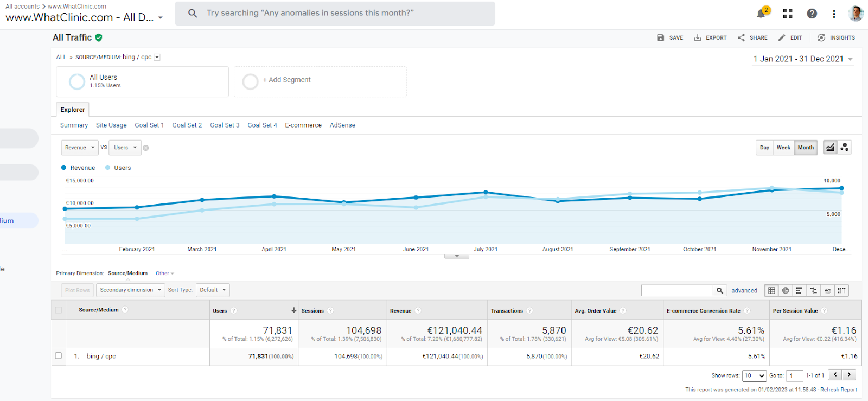Select the Explorer tab
This screenshot has width=868, height=401.
[x=73, y=110]
